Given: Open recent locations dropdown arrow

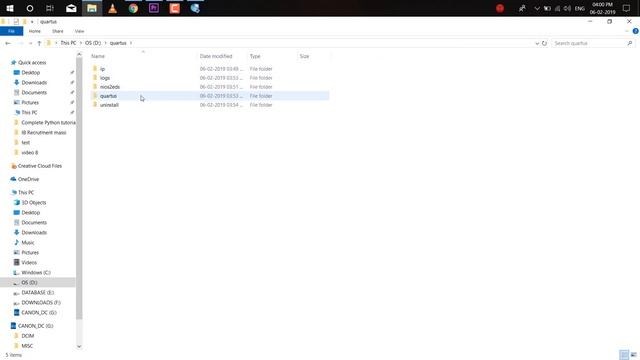Looking at the screenshot, I should 30,43.
